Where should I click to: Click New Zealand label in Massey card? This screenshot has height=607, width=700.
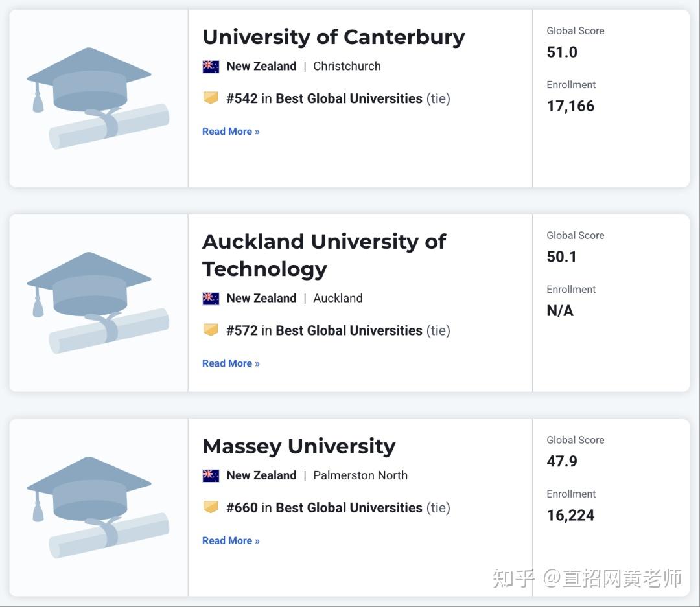tap(262, 475)
